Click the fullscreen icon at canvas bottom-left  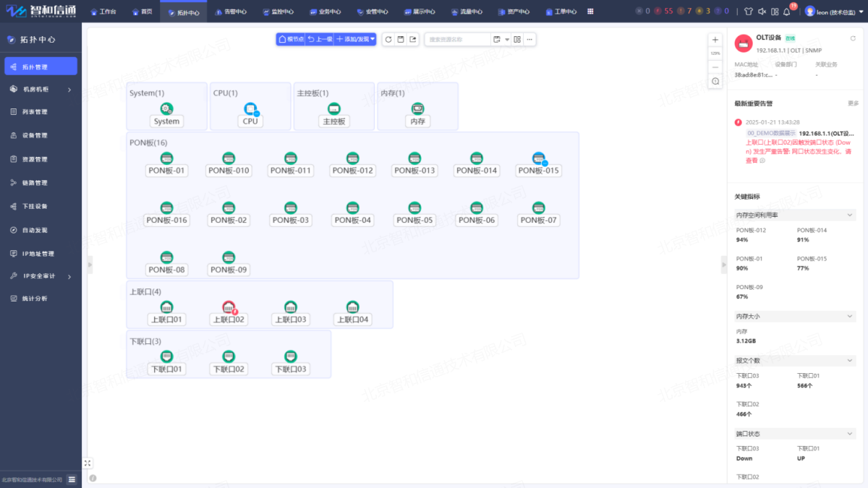pos(88,463)
